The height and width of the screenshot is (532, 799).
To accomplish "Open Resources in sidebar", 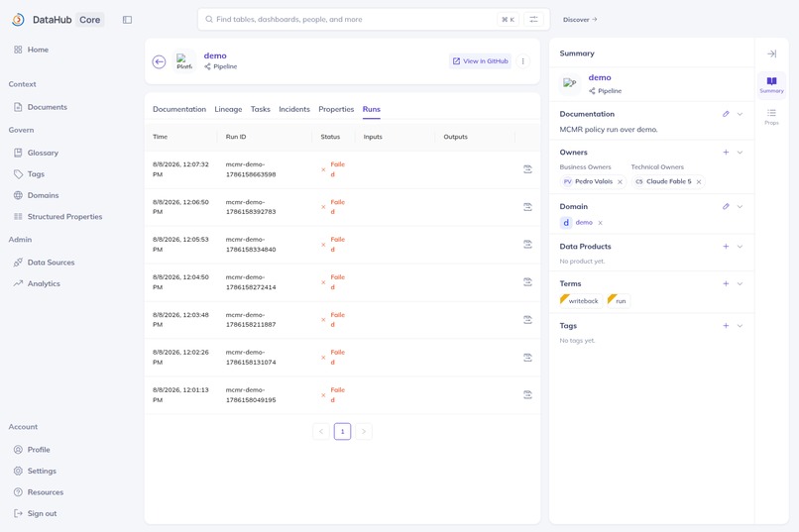I will [x=46, y=492].
